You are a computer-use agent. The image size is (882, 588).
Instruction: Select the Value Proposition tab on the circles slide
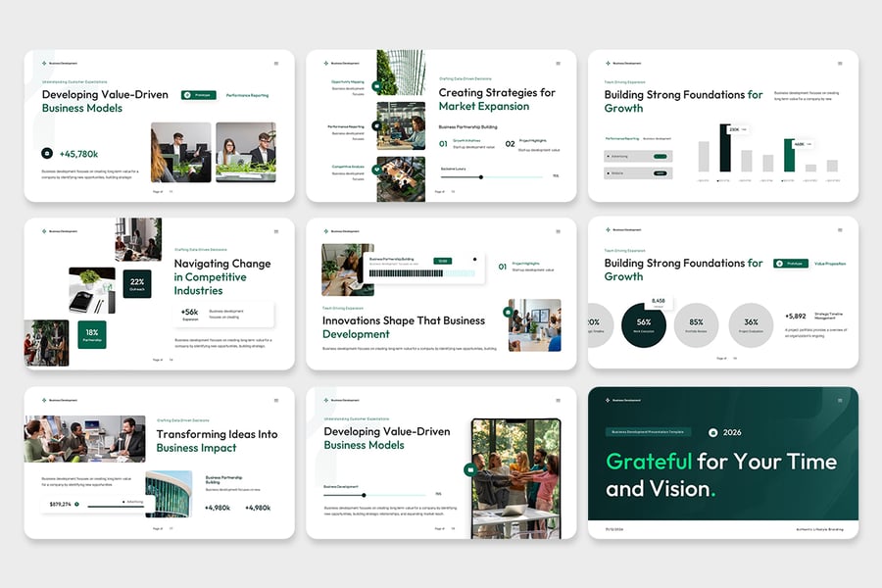(x=829, y=264)
